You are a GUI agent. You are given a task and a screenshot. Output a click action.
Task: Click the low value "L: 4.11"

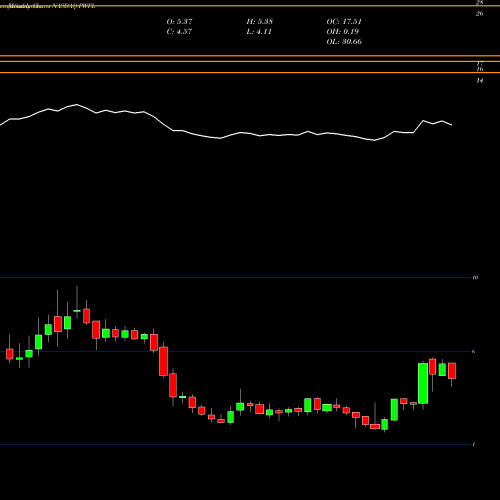[259, 32]
